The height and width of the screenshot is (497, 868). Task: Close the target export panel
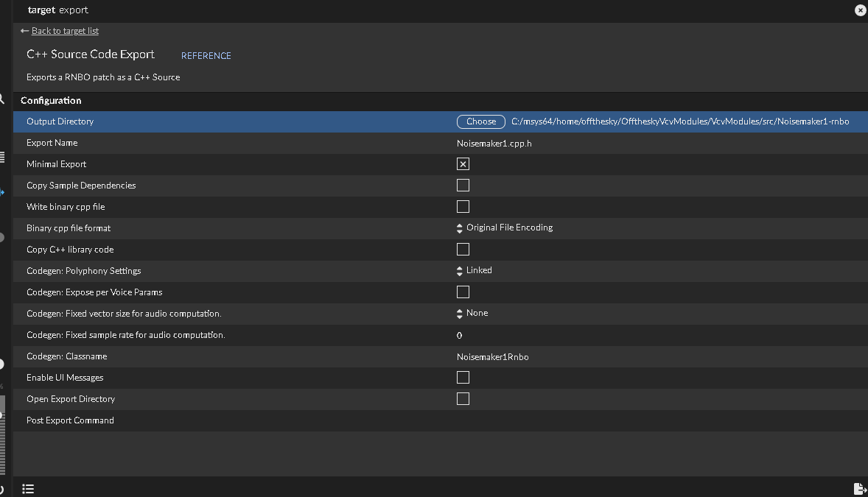tap(860, 10)
